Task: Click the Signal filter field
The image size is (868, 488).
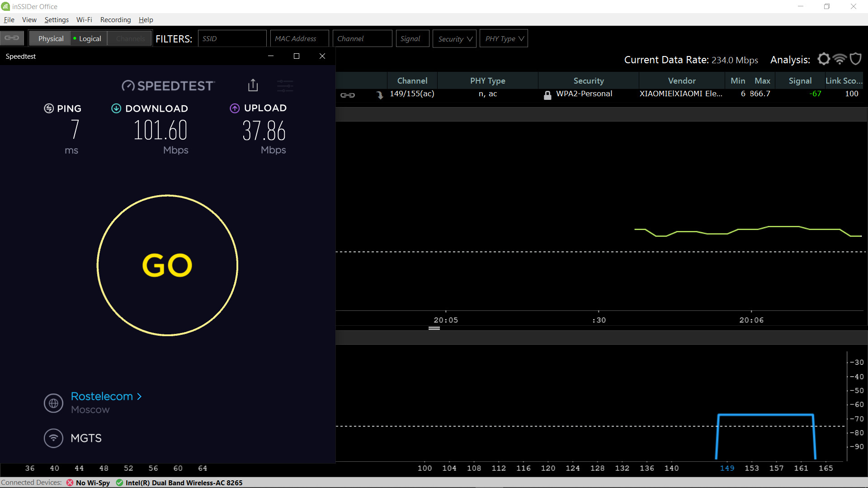Action: [x=412, y=38]
